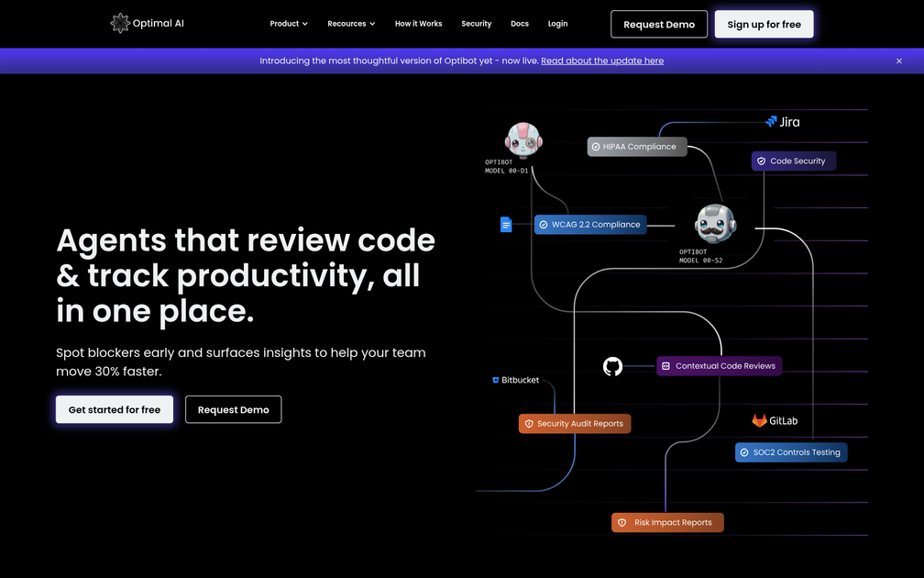Click the GitLab fox icon
The width and height of the screenshot is (924, 578).
point(760,420)
